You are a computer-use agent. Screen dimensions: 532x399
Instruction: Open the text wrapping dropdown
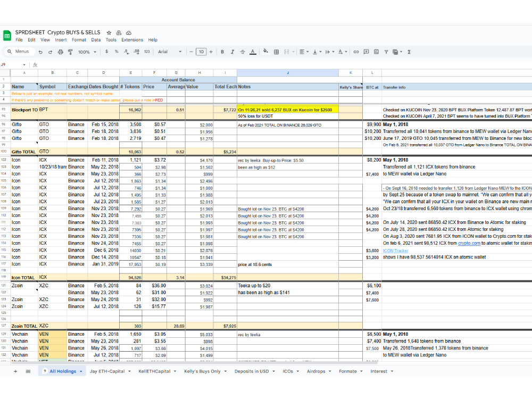(x=330, y=52)
